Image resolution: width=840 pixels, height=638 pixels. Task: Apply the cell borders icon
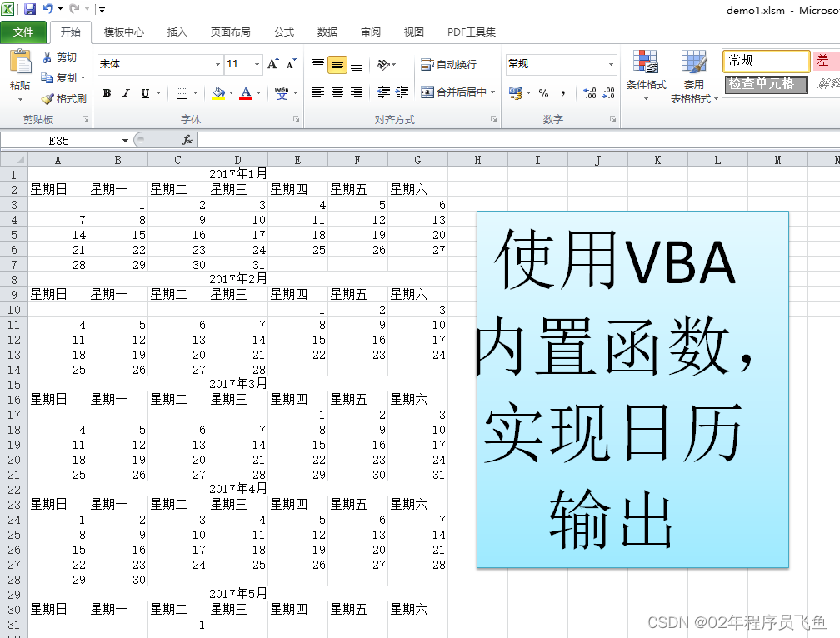tap(182, 93)
